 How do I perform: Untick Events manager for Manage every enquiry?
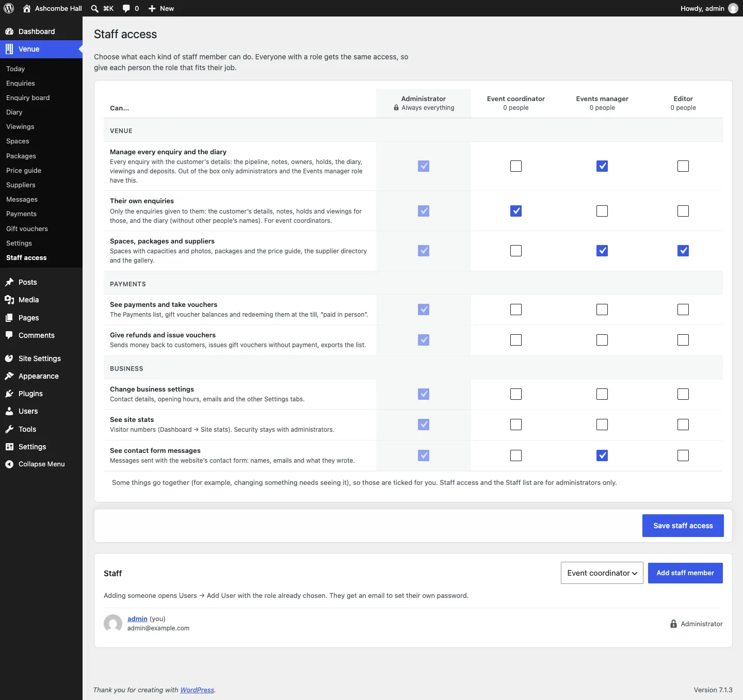(602, 166)
